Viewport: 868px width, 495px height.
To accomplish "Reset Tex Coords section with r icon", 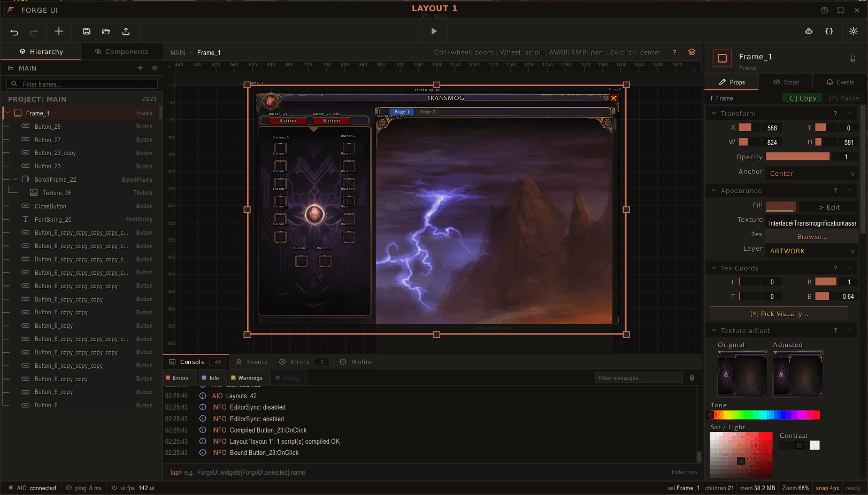I will (x=849, y=268).
